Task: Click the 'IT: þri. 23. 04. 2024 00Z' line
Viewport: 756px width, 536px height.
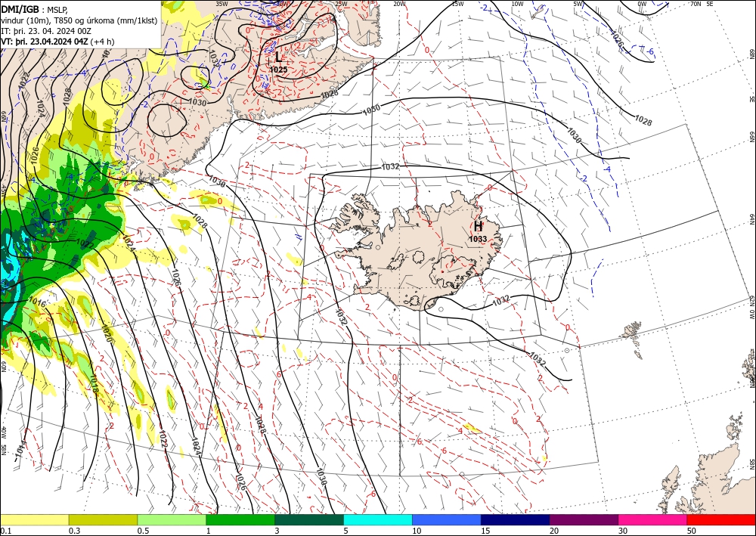Action: click(46, 31)
